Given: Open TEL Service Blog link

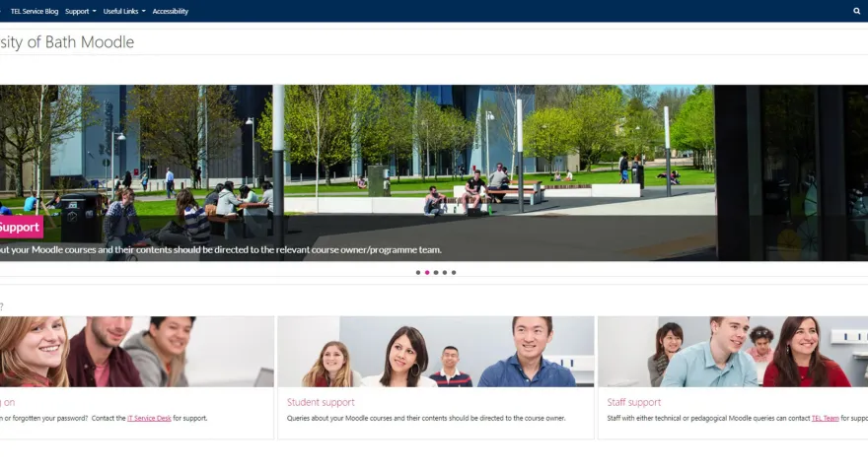Looking at the screenshot, I should coord(35,11).
